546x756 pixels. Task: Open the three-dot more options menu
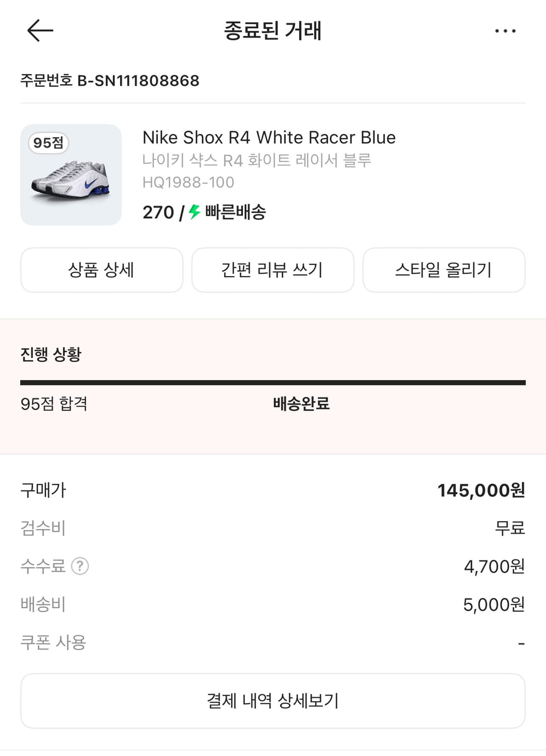pyautogui.click(x=505, y=31)
